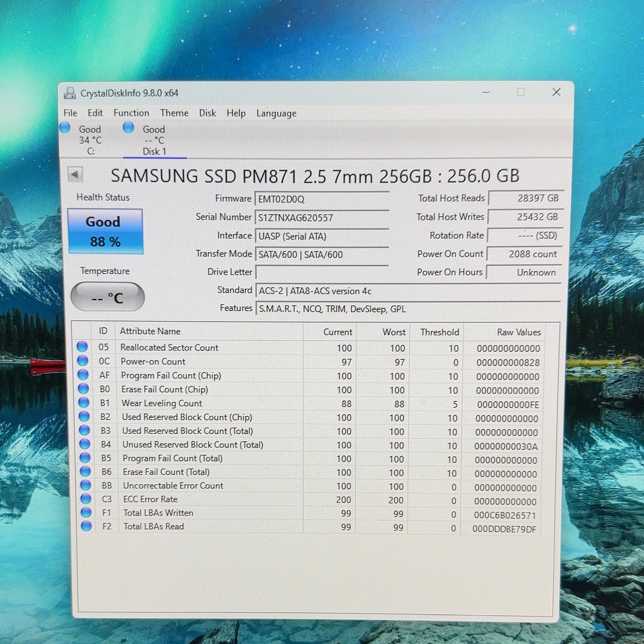The width and height of the screenshot is (644, 644).
Task: Select raw value 000000000828
Action: click(x=508, y=362)
